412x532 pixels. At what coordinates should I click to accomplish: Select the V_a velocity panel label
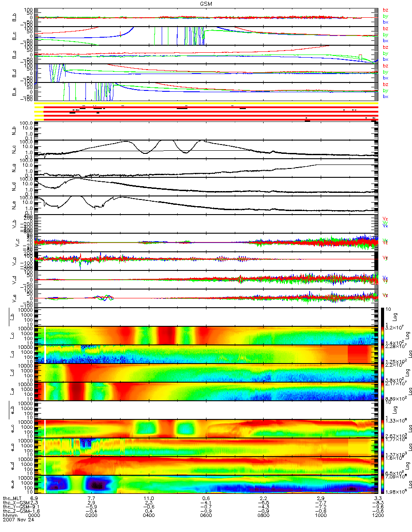(x=14, y=261)
